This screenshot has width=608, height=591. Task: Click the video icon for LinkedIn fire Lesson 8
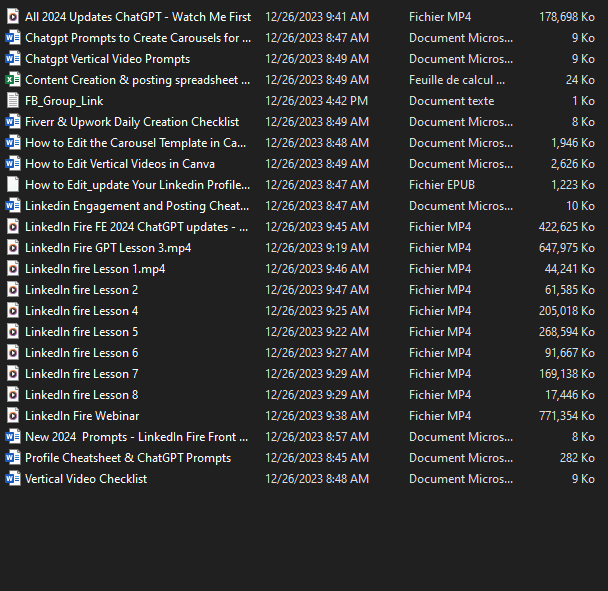pyautogui.click(x=13, y=395)
